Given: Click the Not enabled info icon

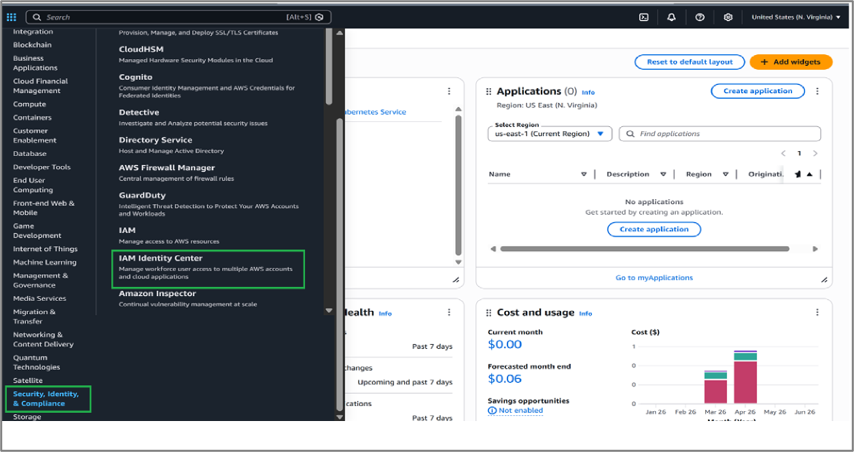Looking at the screenshot, I should [492, 411].
